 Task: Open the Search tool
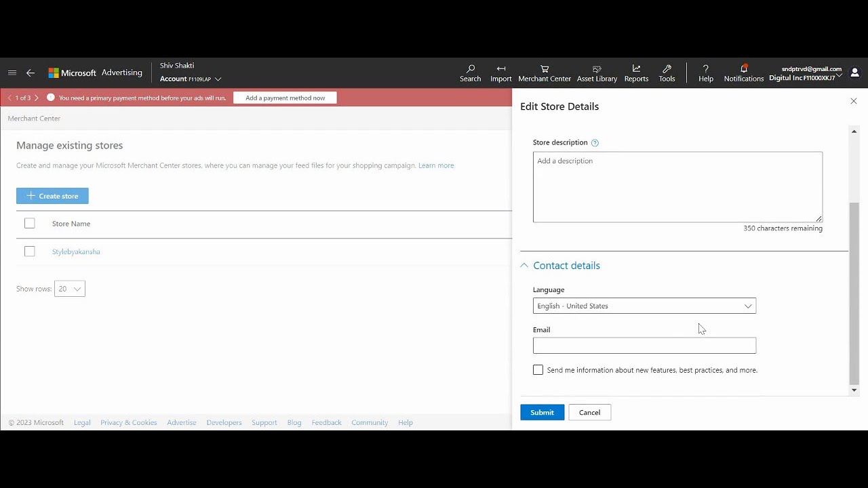pos(470,73)
